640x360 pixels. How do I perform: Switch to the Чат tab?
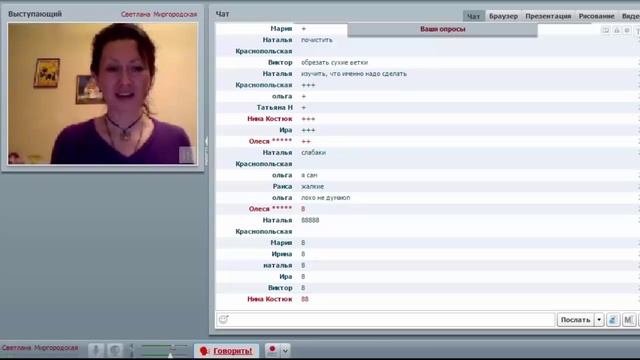pos(473,16)
